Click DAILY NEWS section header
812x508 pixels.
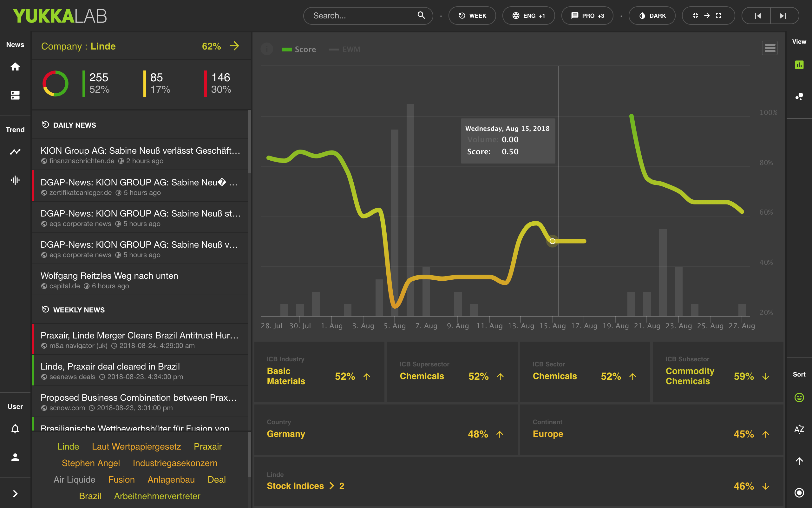click(x=140, y=125)
